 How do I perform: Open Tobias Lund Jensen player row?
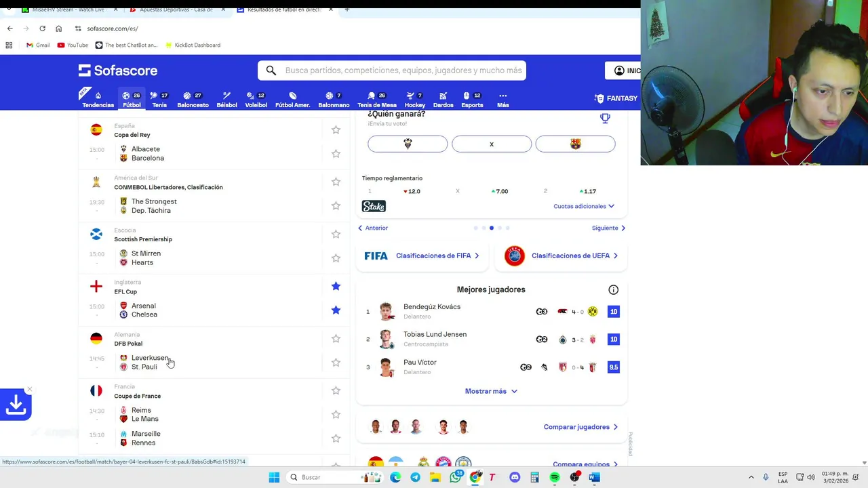coord(492,340)
